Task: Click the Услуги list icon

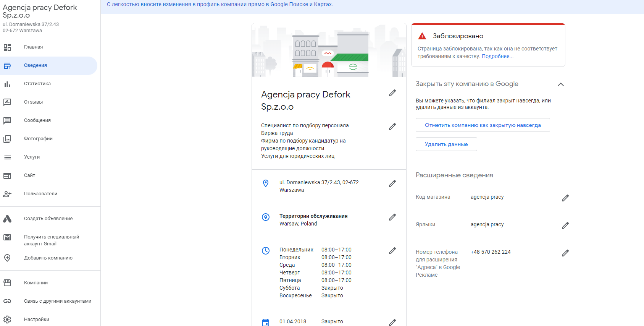Action: pos(7,157)
